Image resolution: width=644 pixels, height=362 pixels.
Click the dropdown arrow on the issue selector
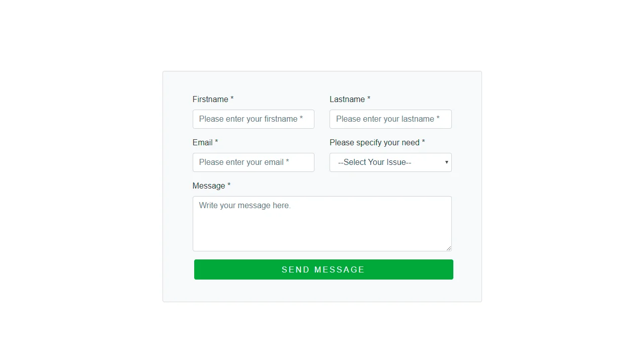coord(446,162)
